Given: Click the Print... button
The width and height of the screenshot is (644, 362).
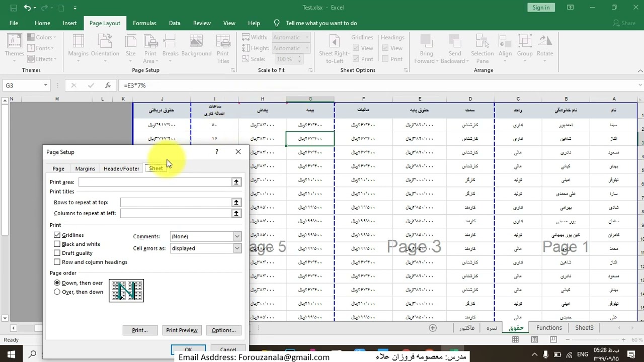Looking at the screenshot, I should point(140,330).
